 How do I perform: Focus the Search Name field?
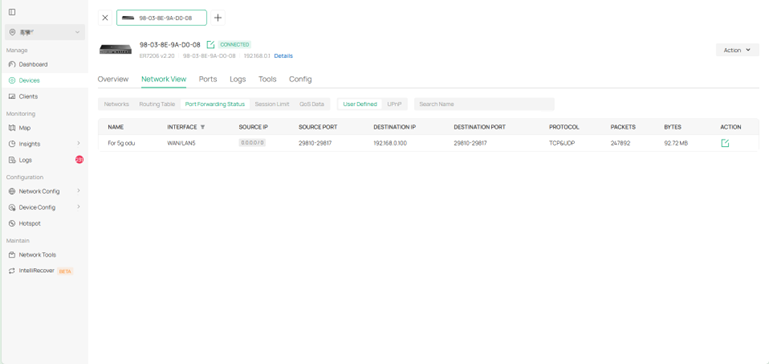485,104
